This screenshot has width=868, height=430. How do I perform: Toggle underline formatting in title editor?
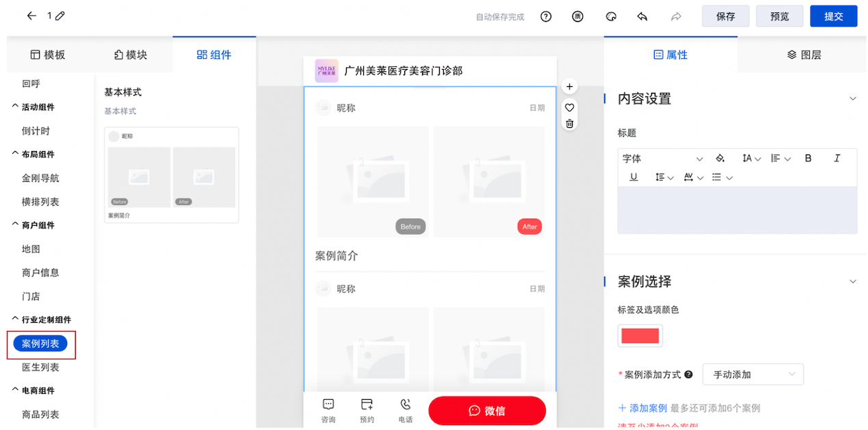point(633,177)
